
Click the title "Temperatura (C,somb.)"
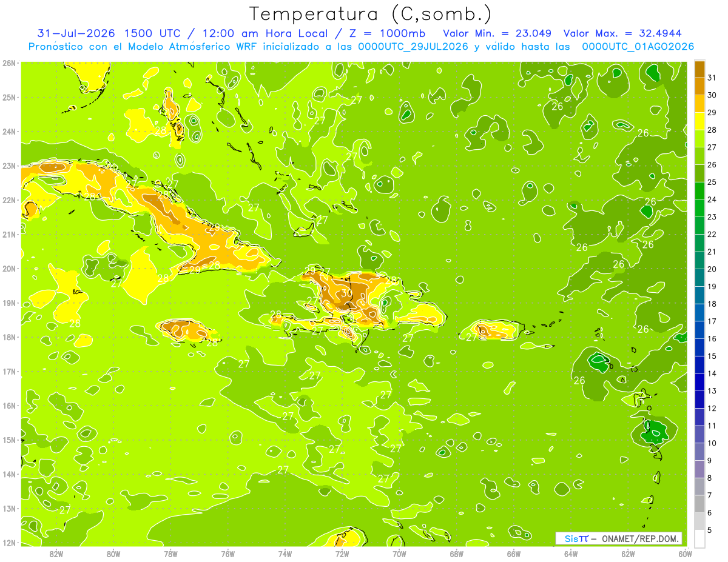tap(370, 14)
